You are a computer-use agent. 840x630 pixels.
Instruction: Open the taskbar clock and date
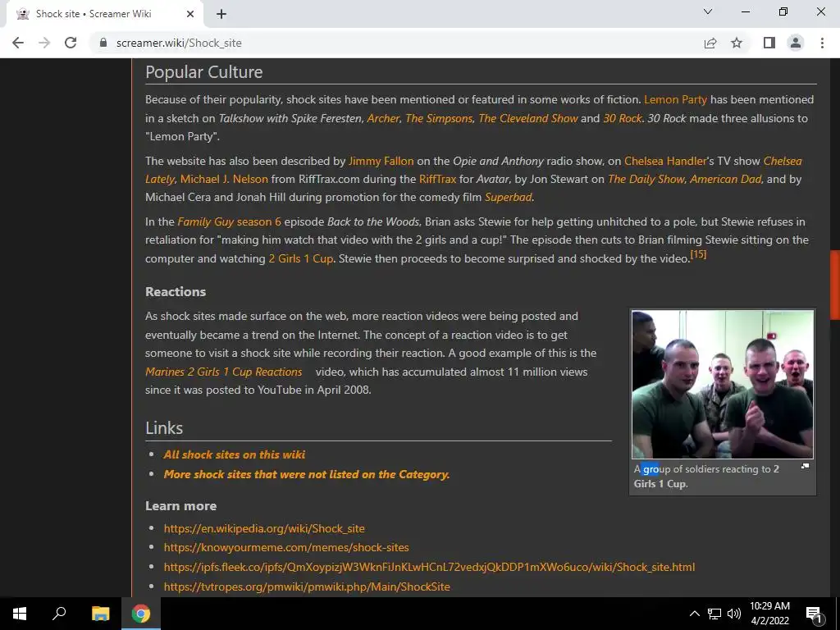[769, 614]
